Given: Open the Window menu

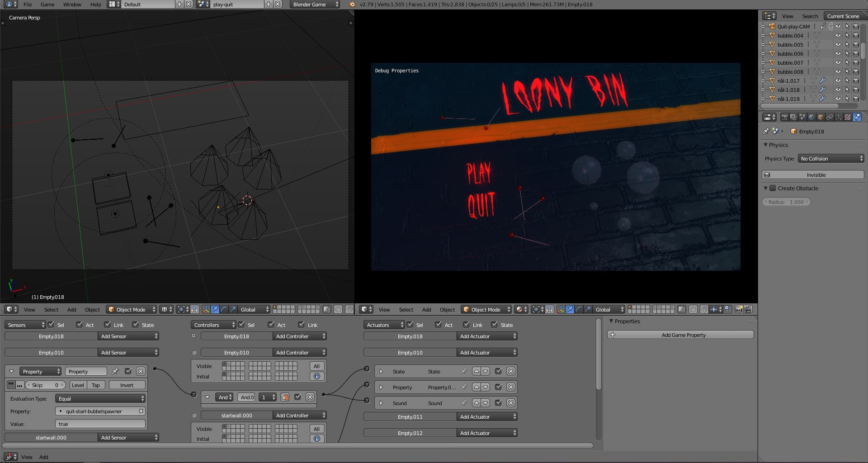Looking at the screenshot, I should 72,4.
